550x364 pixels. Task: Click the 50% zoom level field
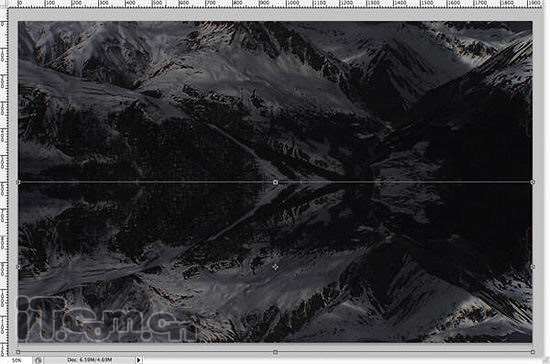point(18,360)
